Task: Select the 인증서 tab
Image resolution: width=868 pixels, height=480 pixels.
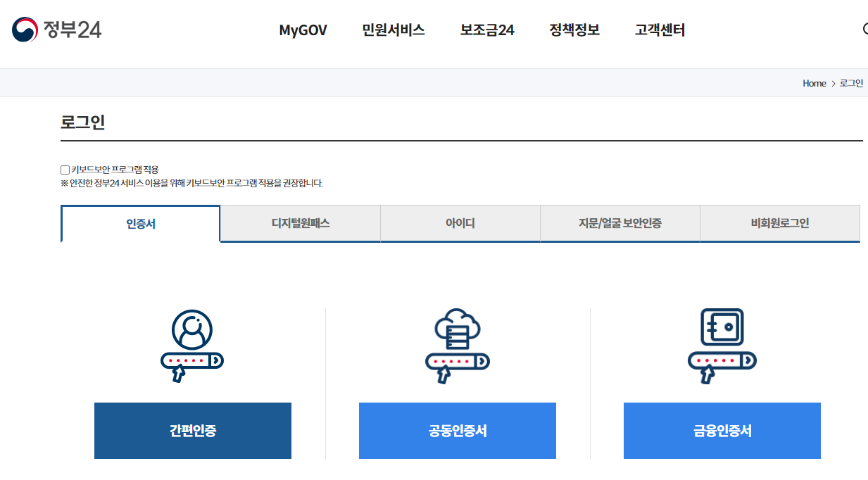Action: pos(140,224)
